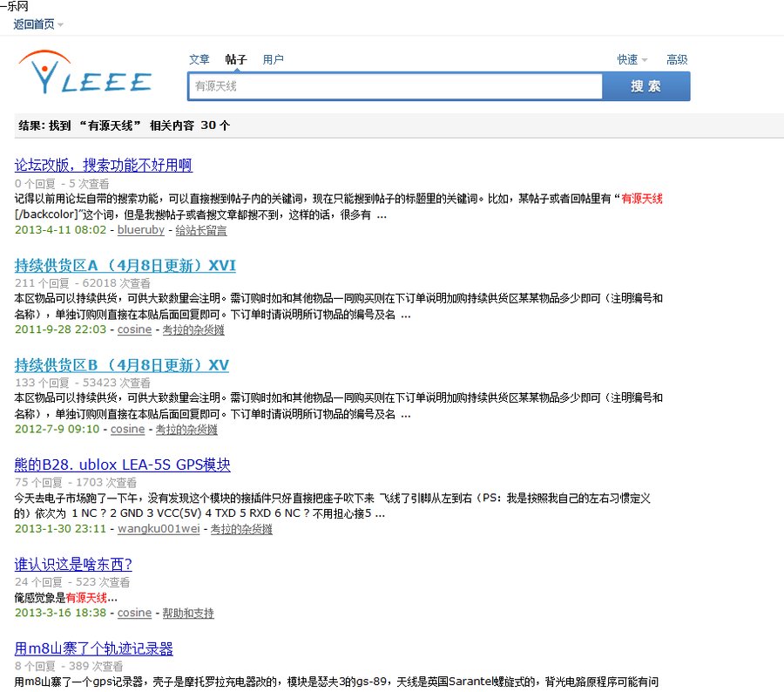View cosine's user profile
This screenshot has width=784, height=692.
pos(134,329)
